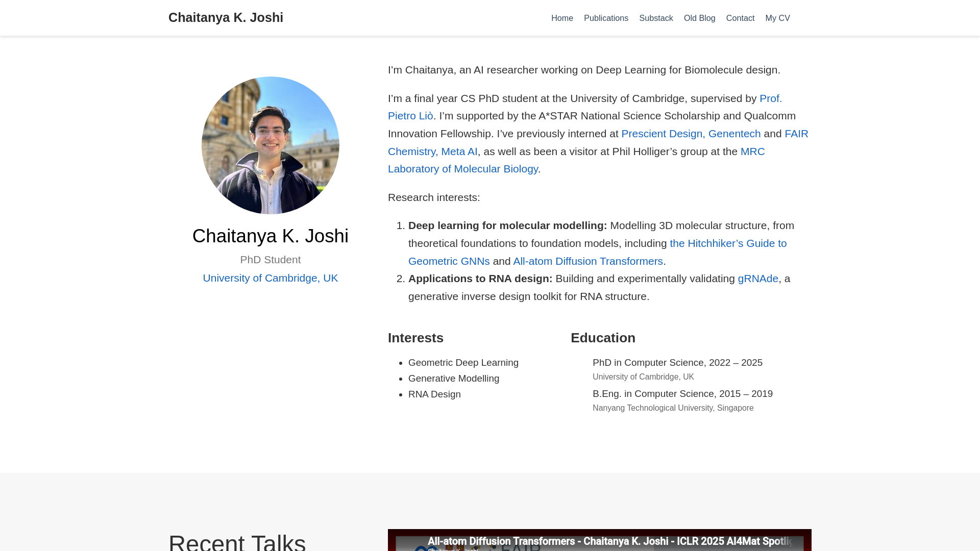Open the Home navigation link
This screenshot has height=551, width=980.
pyautogui.click(x=562, y=18)
